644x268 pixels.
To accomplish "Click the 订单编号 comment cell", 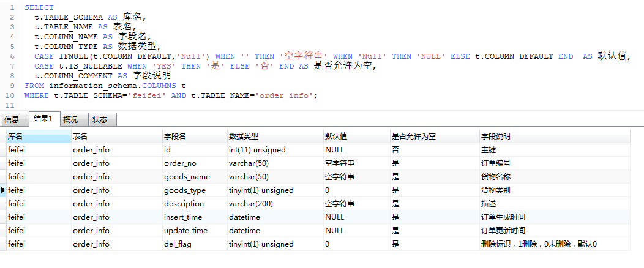I will [555, 163].
